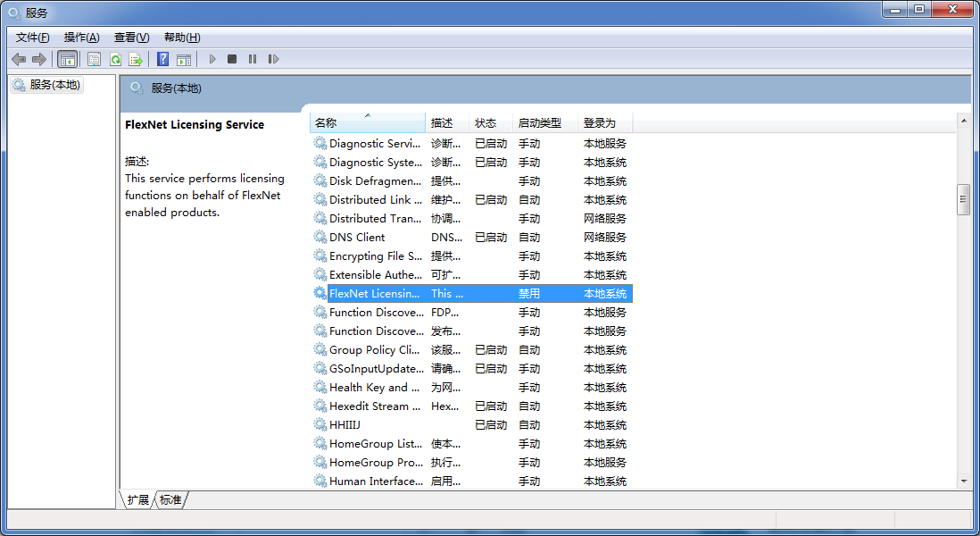Image resolution: width=980 pixels, height=536 pixels.
Task: Select the FlexNet Licensin... service
Action: click(x=472, y=293)
